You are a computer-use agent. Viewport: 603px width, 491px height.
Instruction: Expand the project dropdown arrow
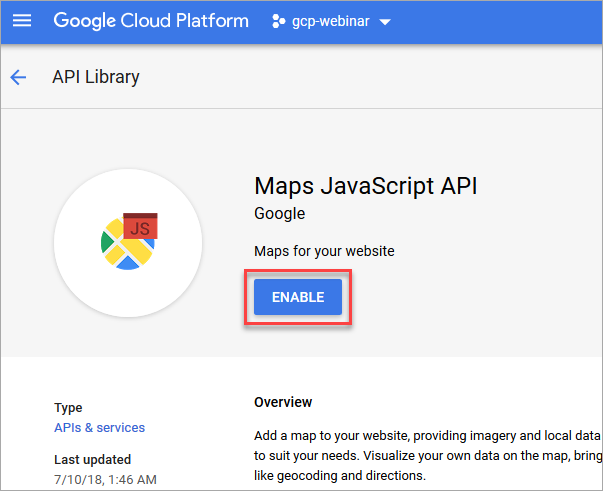coord(385,22)
